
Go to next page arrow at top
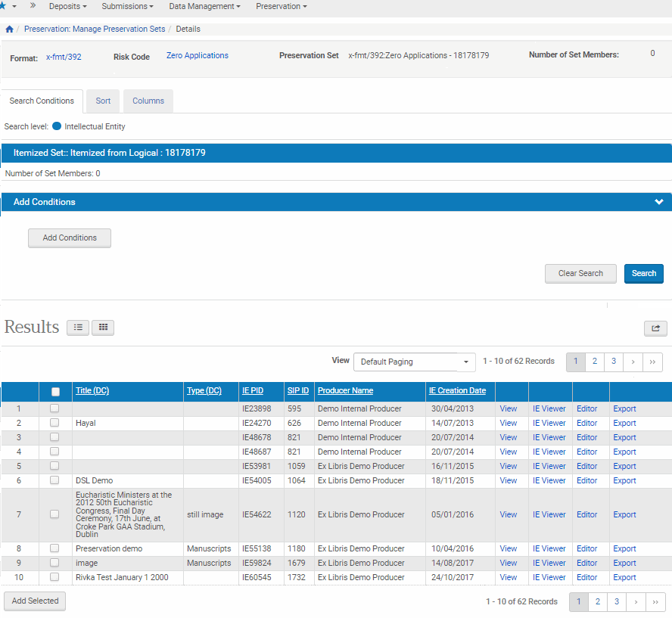click(633, 362)
